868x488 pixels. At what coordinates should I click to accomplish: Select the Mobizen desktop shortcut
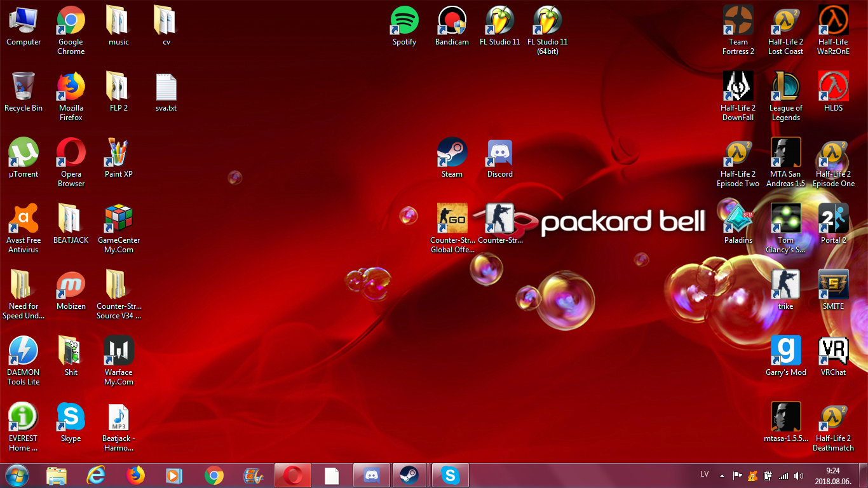click(x=71, y=290)
